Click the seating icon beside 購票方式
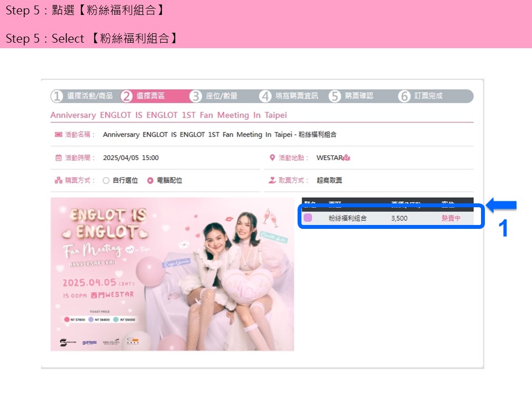This screenshot has width=532, height=399. [59, 181]
